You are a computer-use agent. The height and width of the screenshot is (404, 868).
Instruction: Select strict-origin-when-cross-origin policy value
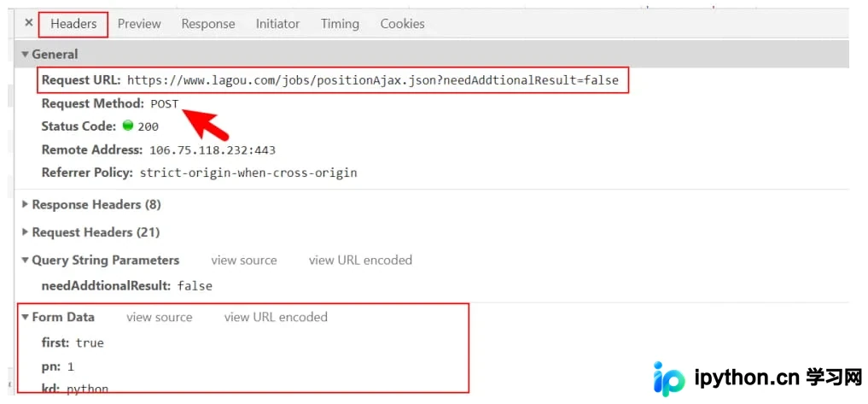[x=248, y=173]
